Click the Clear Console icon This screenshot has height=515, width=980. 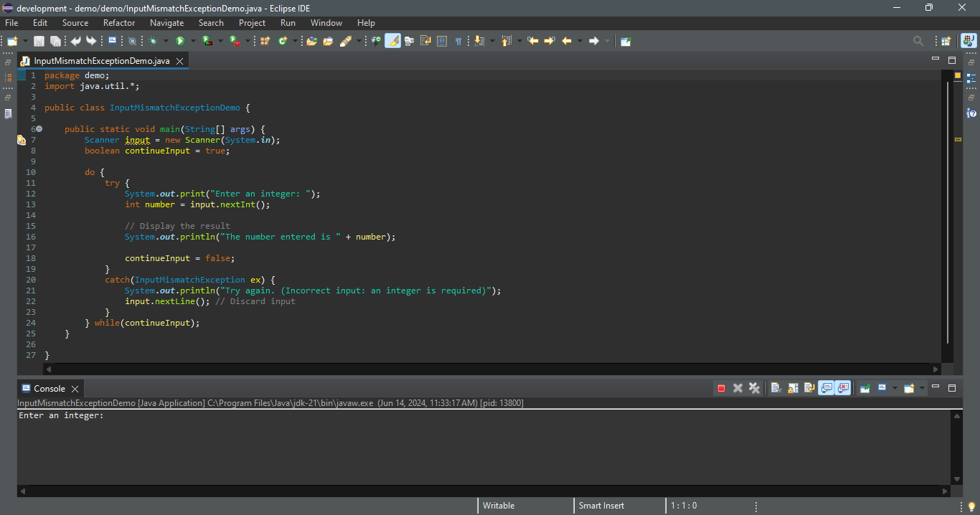click(x=776, y=388)
